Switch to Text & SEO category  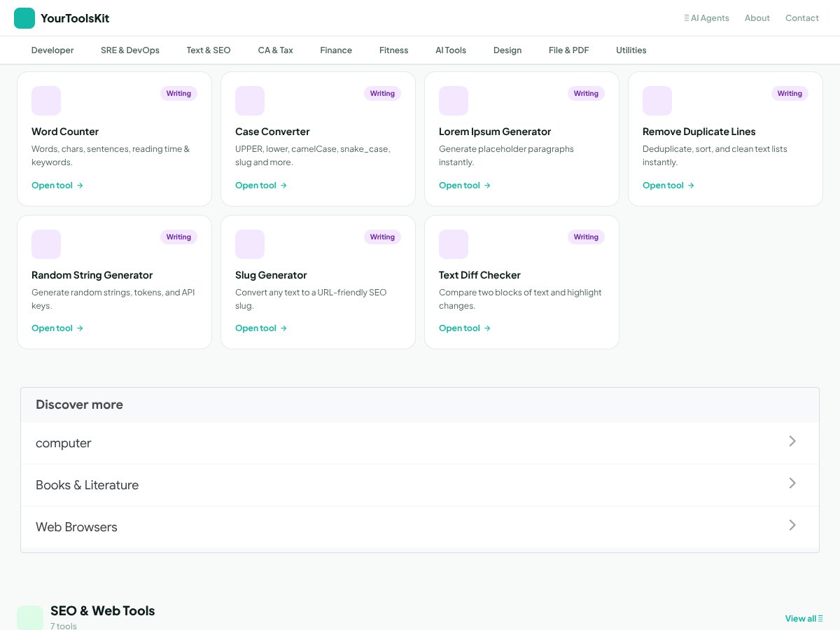click(x=209, y=50)
